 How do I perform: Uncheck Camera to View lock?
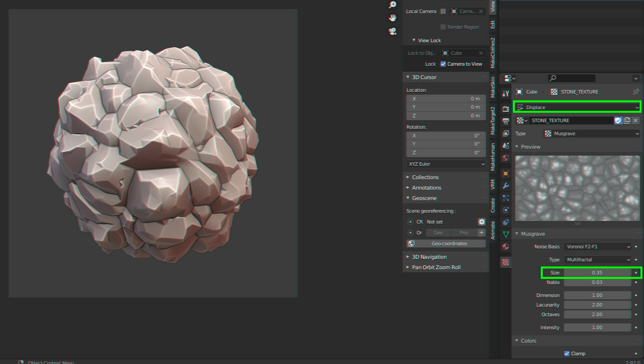click(443, 63)
